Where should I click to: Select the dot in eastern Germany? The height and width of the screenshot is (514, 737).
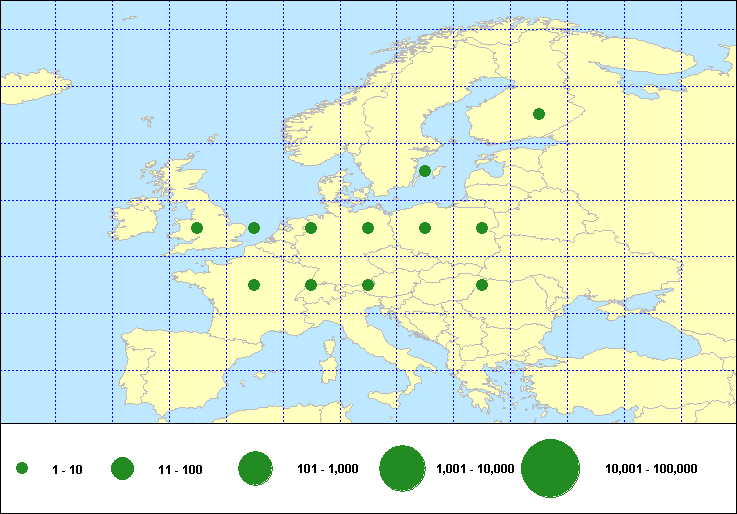(x=368, y=228)
